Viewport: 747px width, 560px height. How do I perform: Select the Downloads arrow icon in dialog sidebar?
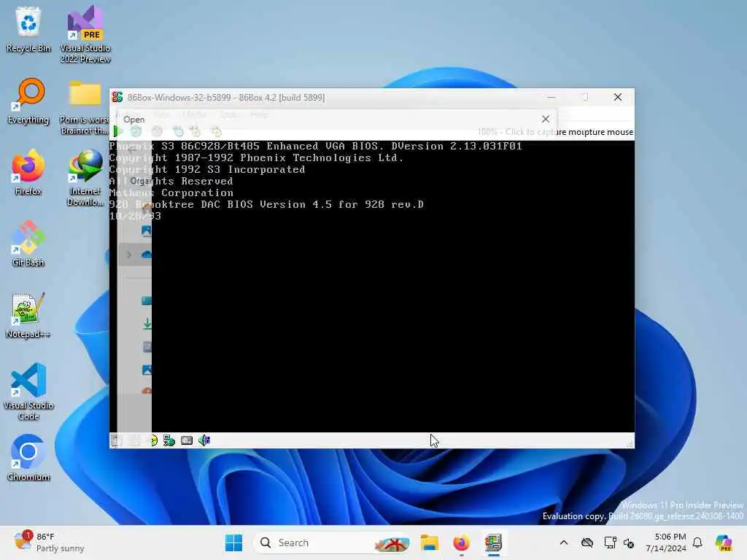point(147,324)
